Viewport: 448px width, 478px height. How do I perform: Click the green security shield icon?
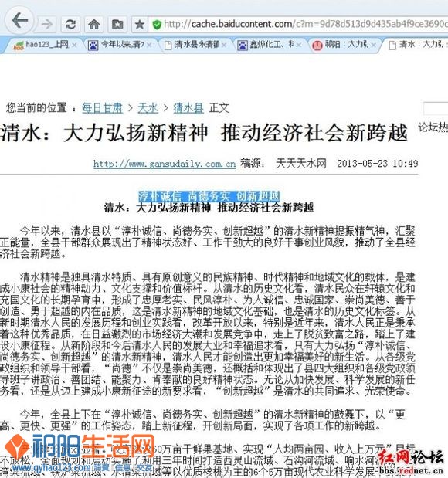coord(157,25)
